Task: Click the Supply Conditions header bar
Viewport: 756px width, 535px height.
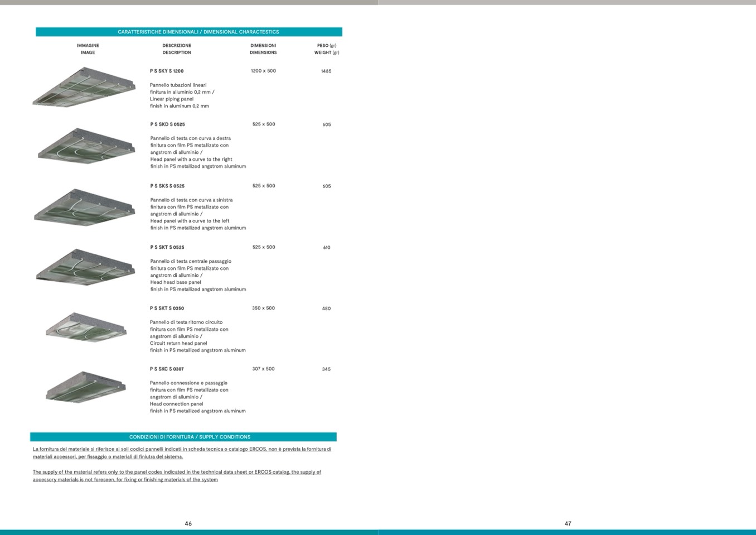Action: coord(183,437)
